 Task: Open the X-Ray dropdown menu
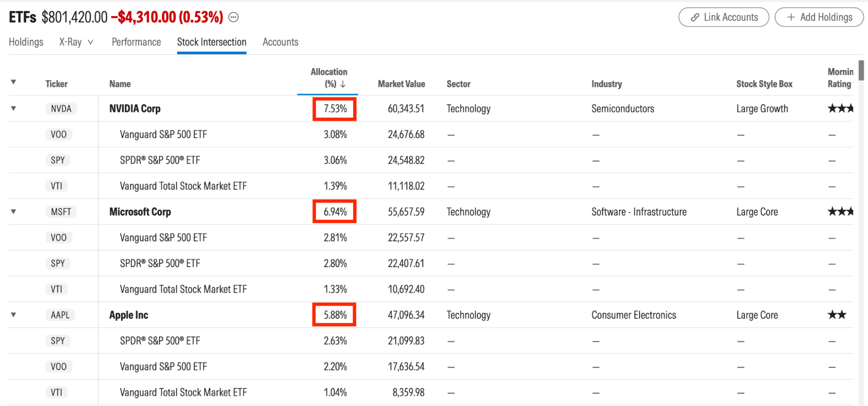pyautogui.click(x=76, y=42)
